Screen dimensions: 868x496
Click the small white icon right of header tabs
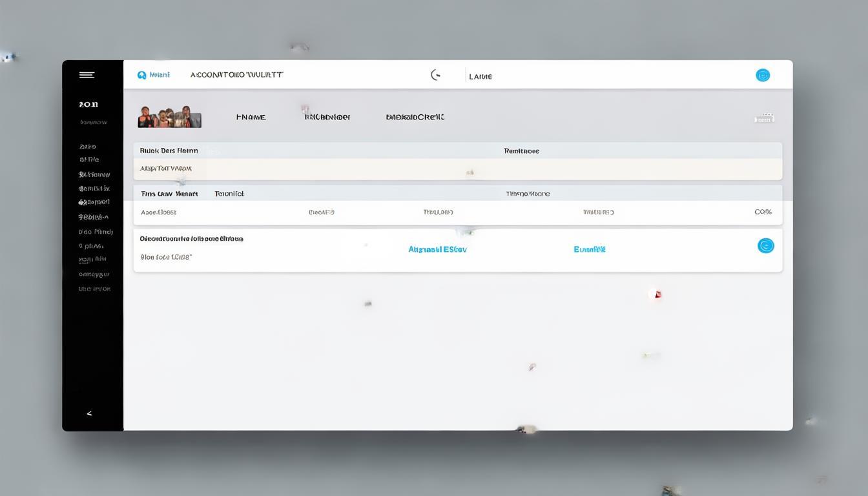point(763,118)
